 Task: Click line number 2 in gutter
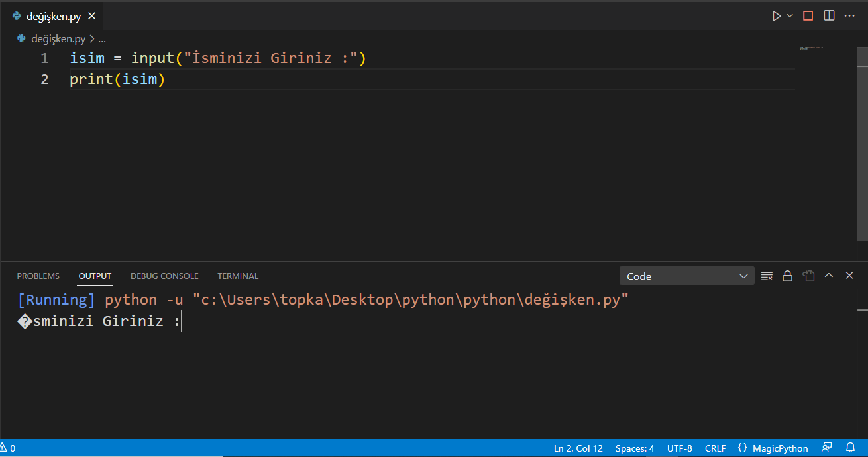pyautogui.click(x=44, y=79)
